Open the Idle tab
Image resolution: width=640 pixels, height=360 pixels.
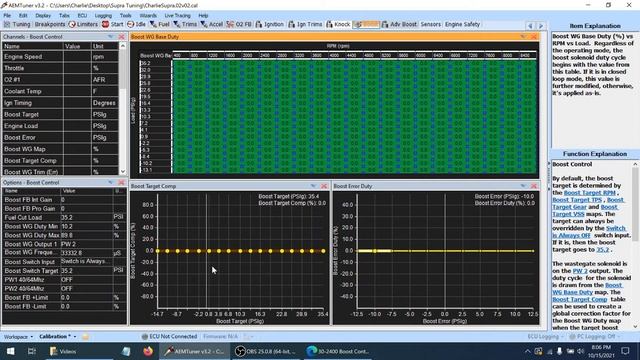pyautogui.click(x=136, y=24)
